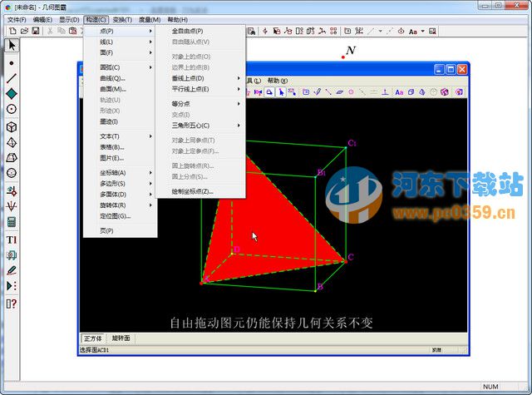Screen dimensions: 532x395
Task: Select the point tool in left toolbar
Action: pyautogui.click(x=12, y=63)
